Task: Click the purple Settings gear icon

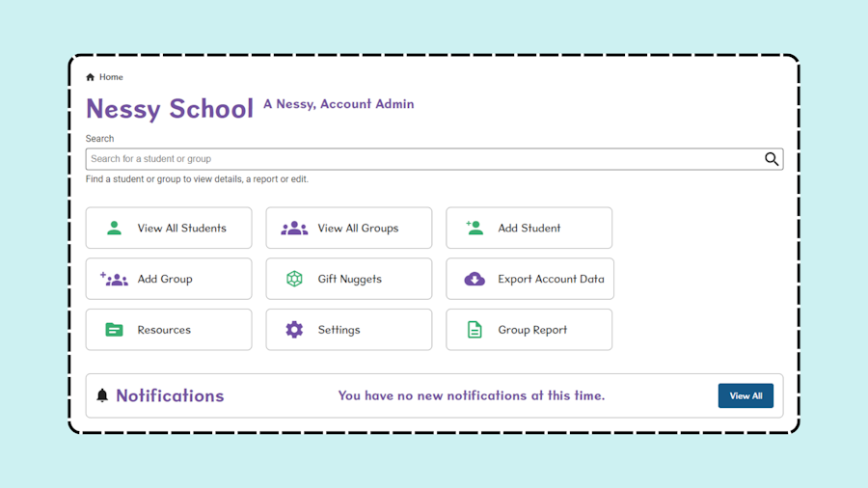Action: [294, 330]
